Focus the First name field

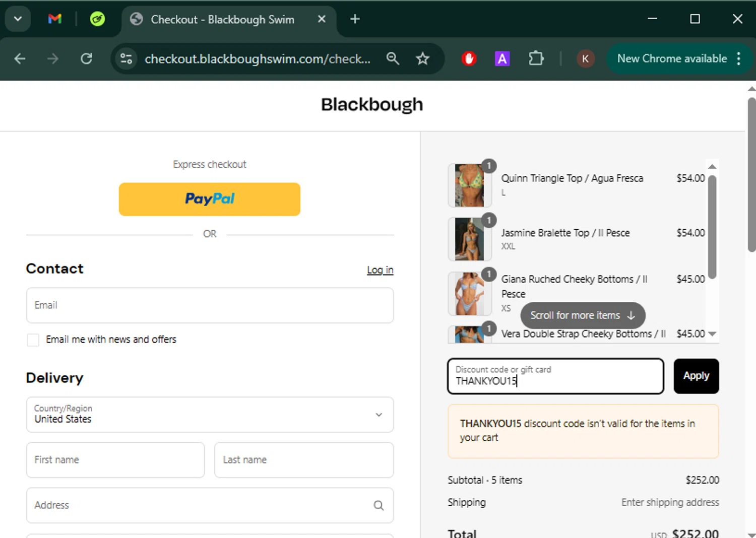click(x=115, y=460)
